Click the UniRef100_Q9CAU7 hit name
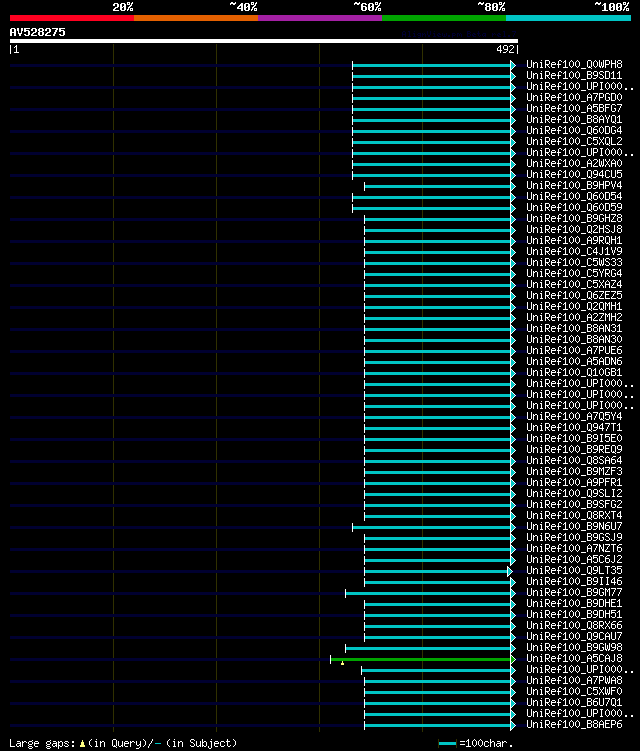The width and height of the screenshot is (640, 751). tap(574, 637)
